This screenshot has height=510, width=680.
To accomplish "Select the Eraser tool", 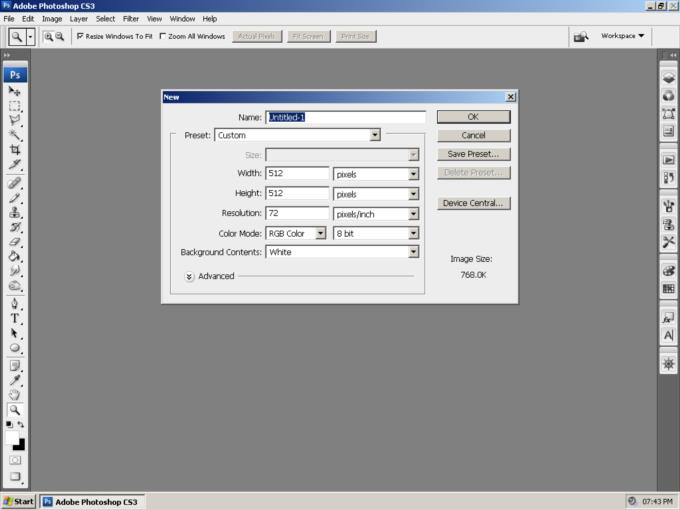I will [x=14, y=242].
